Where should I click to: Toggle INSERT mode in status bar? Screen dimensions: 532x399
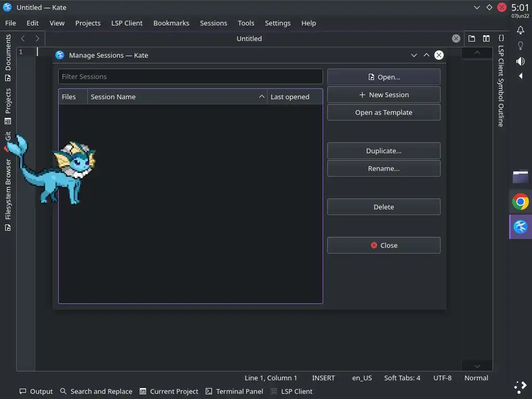pyautogui.click(x=323, y=378)
